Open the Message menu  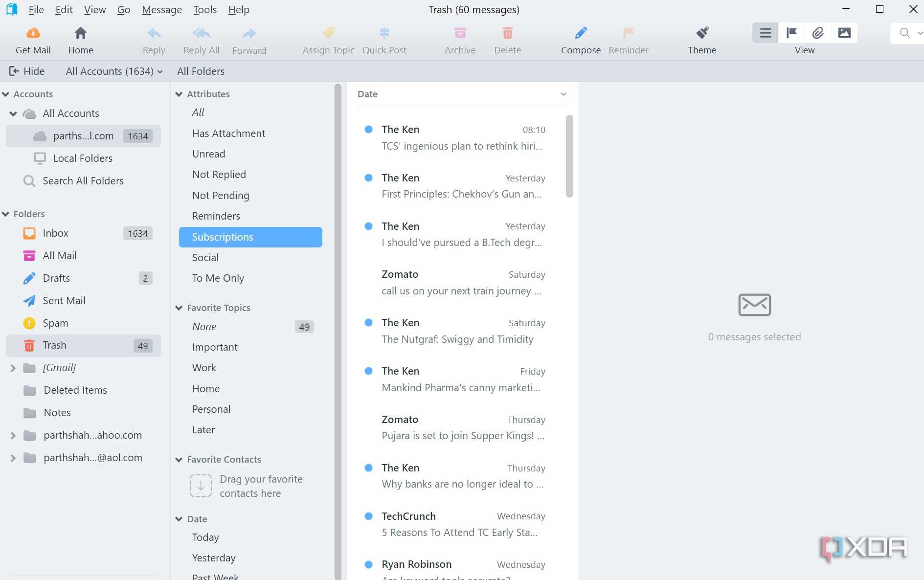162,10
